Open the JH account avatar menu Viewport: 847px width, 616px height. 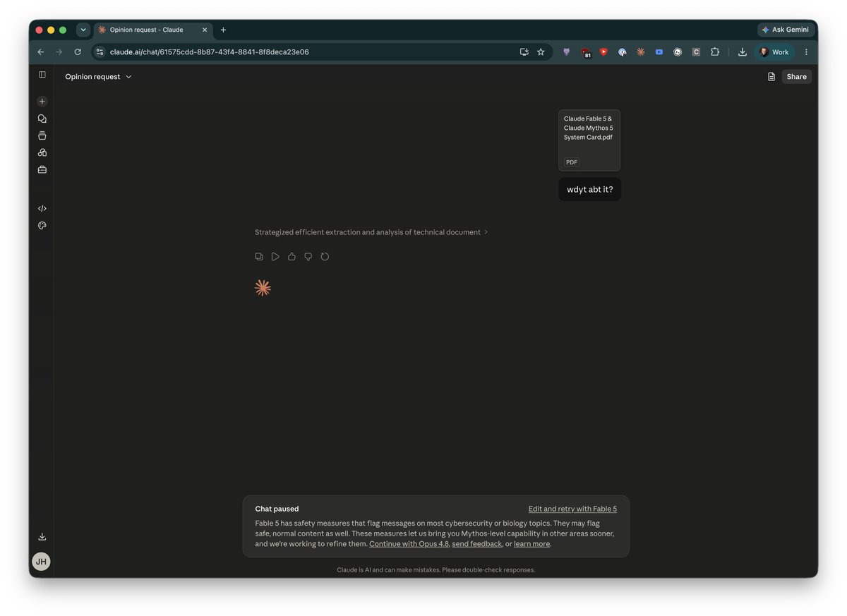pyautogui.click(x=41, y=562)
